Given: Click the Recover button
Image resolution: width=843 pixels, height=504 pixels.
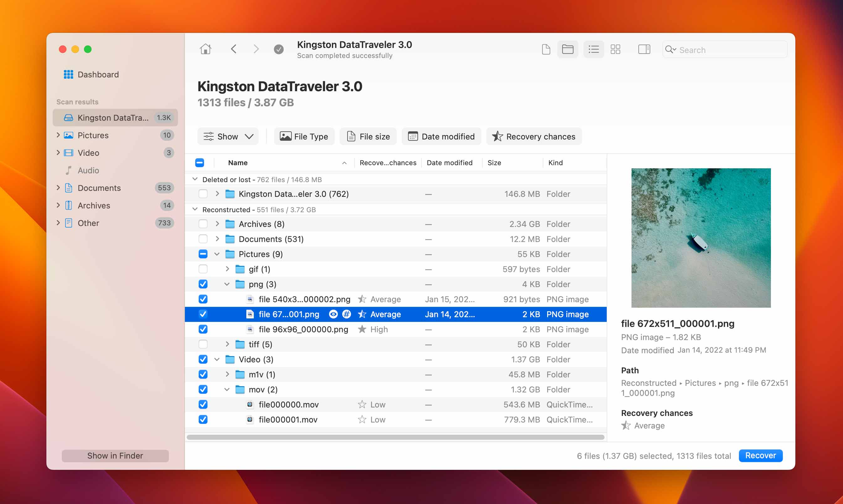Looking at the screenshot, I should pos(761,455).
